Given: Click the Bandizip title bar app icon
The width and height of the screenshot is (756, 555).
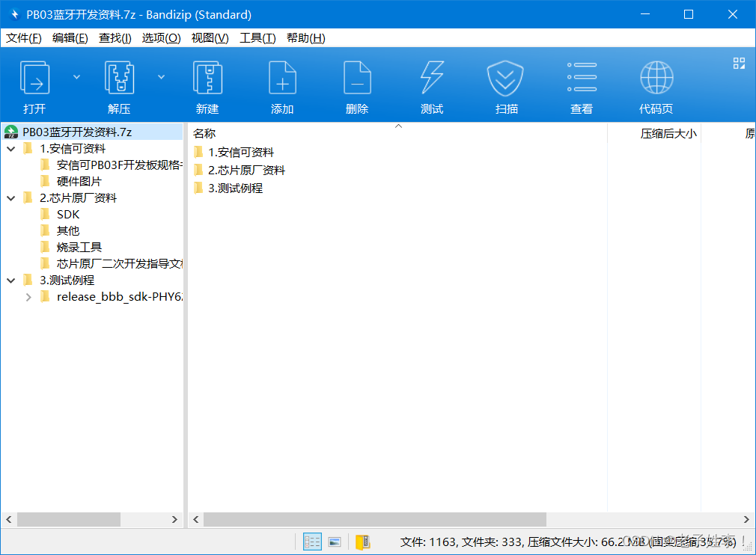Looking at the screenshot, I should (14, 14).
